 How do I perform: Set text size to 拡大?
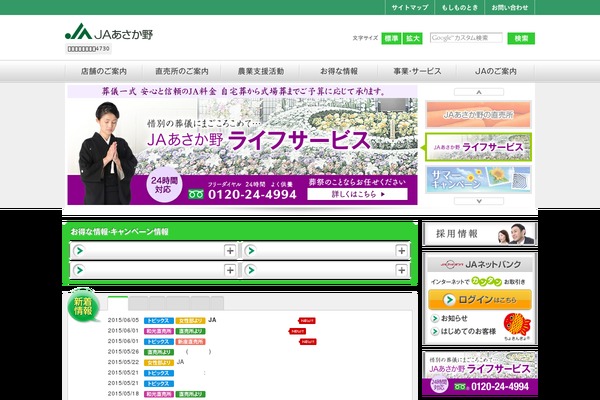tap(412, 38)
